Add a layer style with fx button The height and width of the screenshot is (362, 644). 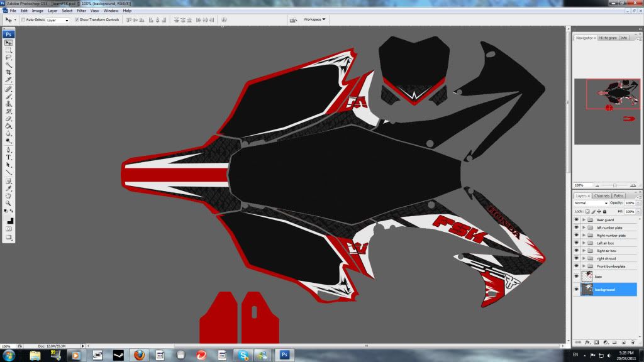(x=587, y=343)
